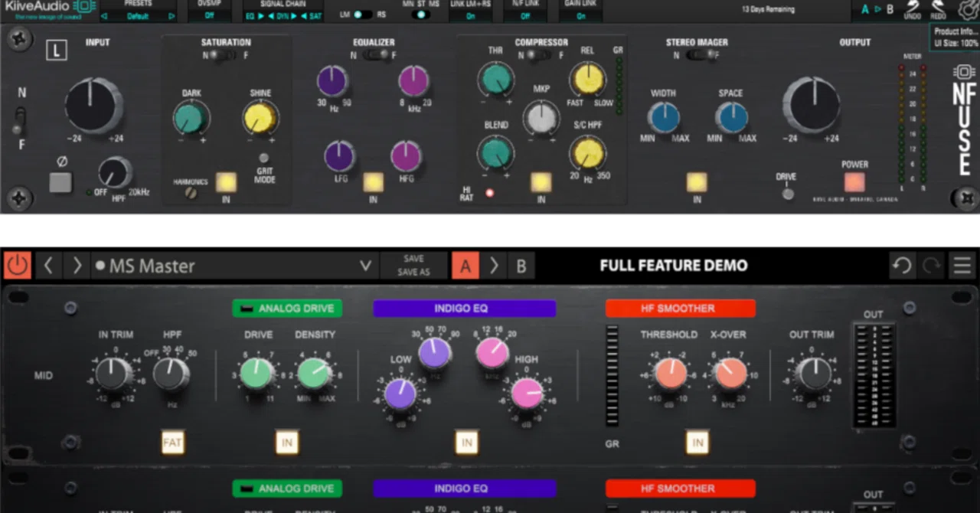Toggle the Stereo Imager IN button
Screen dimensions: 980x513
click(x=697, y=182)
